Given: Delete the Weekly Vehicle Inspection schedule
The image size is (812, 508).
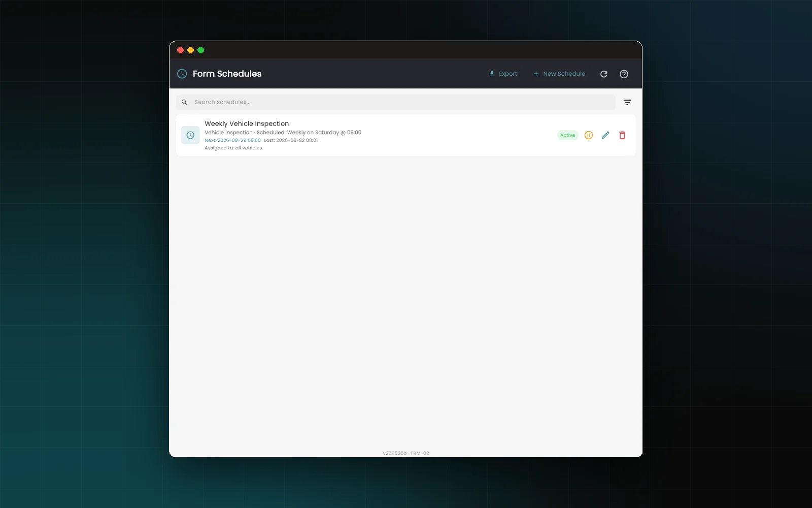Looking at the screenshot, I should pyautogui.click(x=622, y=135).
